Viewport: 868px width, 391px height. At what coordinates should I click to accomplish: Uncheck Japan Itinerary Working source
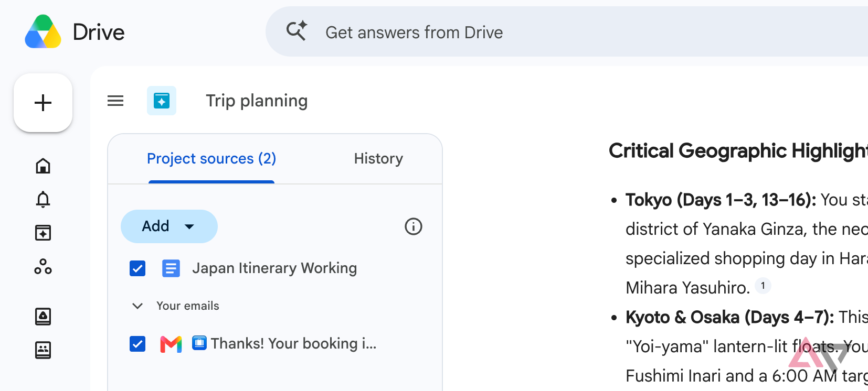(137, 269)
